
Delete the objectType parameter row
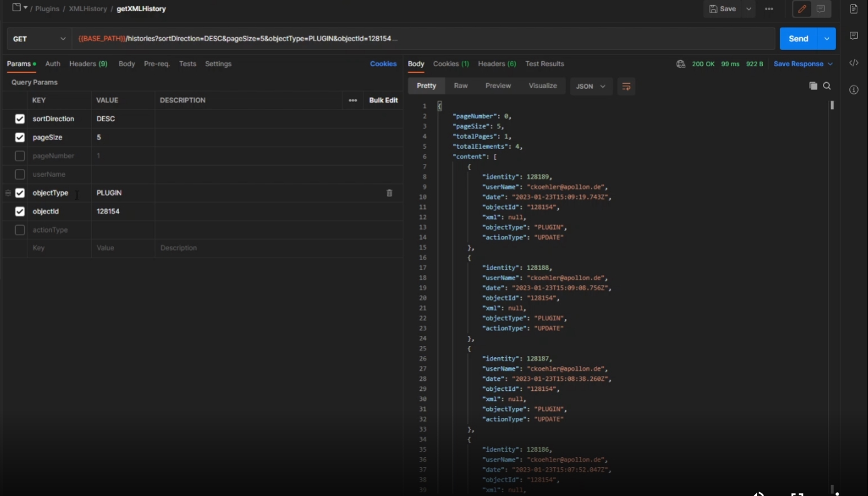point(389,193)
